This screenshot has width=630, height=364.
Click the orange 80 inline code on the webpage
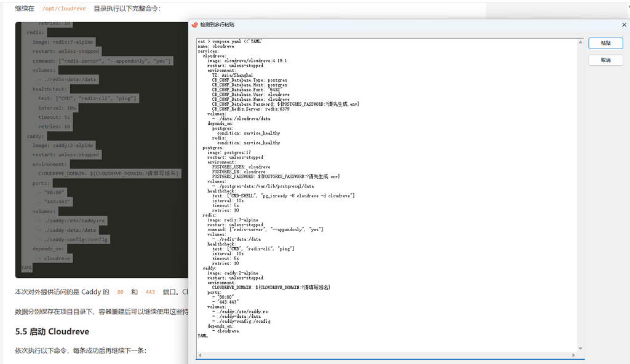[120, 292]
